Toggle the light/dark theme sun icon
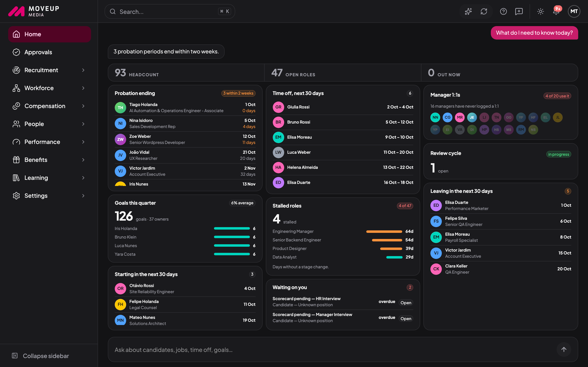This screenshot has width=588, height=367. (540, 11)
